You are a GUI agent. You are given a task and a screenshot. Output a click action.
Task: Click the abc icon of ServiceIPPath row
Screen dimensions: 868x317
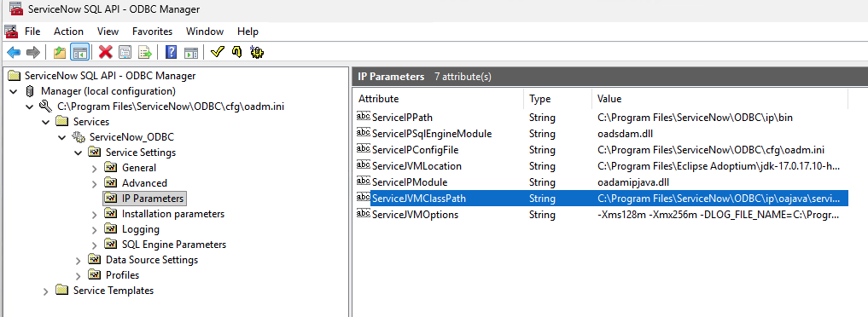[363, 117]
